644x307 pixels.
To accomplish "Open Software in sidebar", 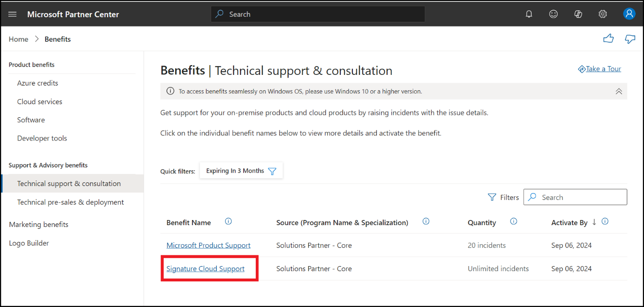I will click(31, 120).
